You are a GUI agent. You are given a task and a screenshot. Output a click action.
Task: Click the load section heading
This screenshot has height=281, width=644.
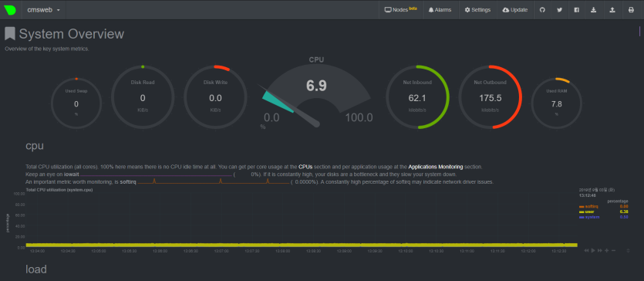(36, 269)
